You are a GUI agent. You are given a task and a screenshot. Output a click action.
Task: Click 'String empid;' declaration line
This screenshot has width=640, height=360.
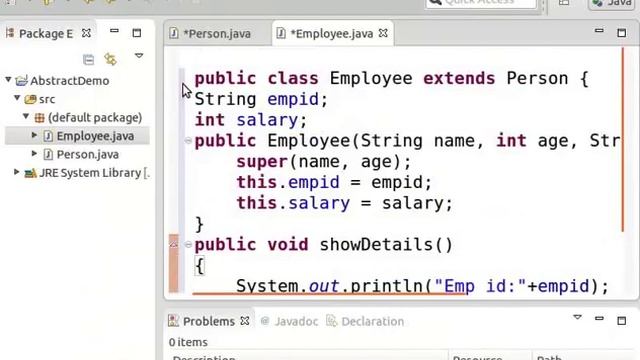[261, 99]
